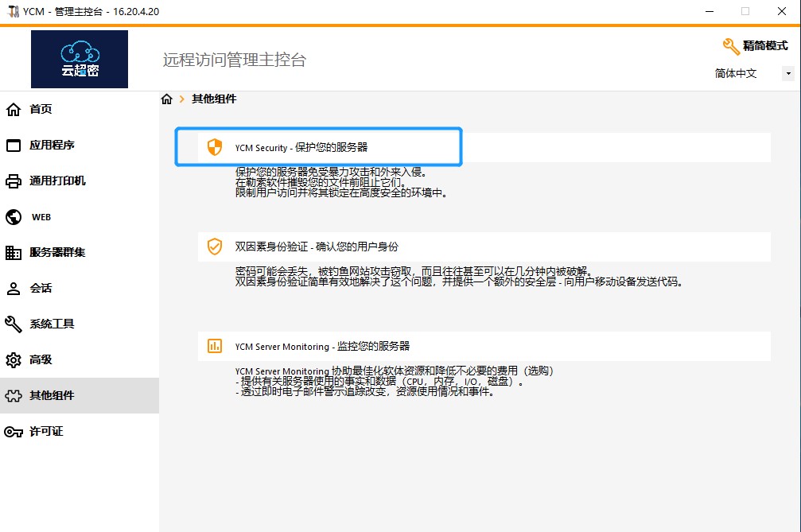This screenshot has height=532, width=801.
Task: Click the breadcrumb home icon
Action: click(x=166, y=99)
